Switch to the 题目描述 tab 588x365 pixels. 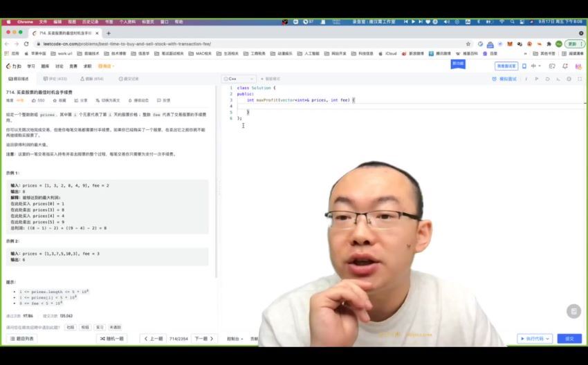tap(19, 79)
